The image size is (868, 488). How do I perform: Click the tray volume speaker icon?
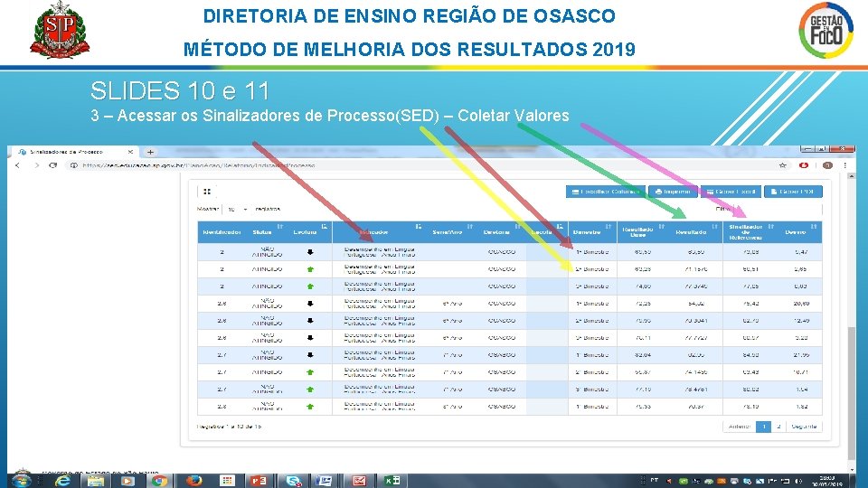[798, 481]
